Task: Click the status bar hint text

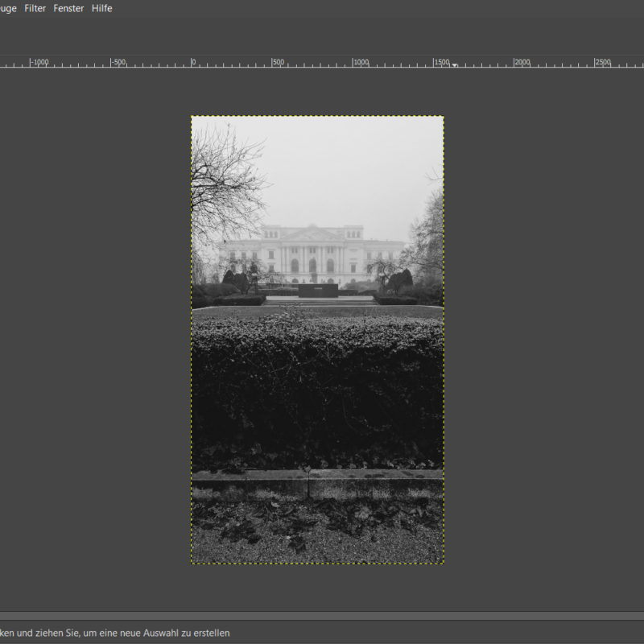Action: [114, 633]
